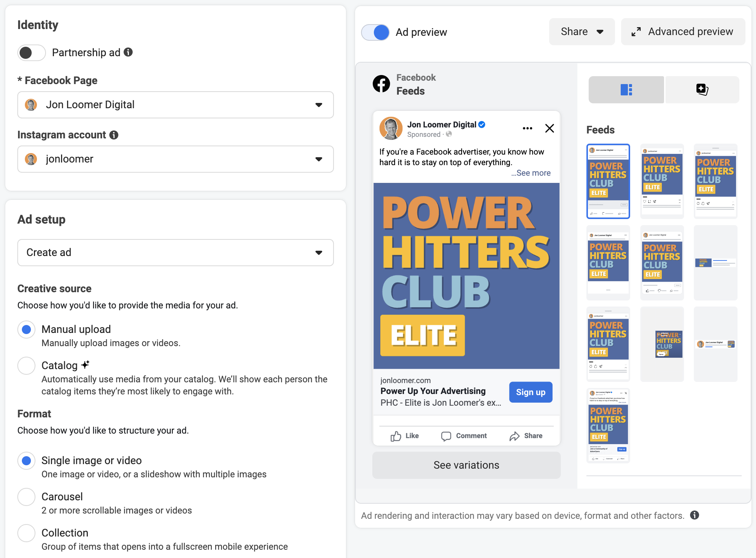Close the ad preview post with X
This screenshot has width=756, height=558.
tap(549, 129)
